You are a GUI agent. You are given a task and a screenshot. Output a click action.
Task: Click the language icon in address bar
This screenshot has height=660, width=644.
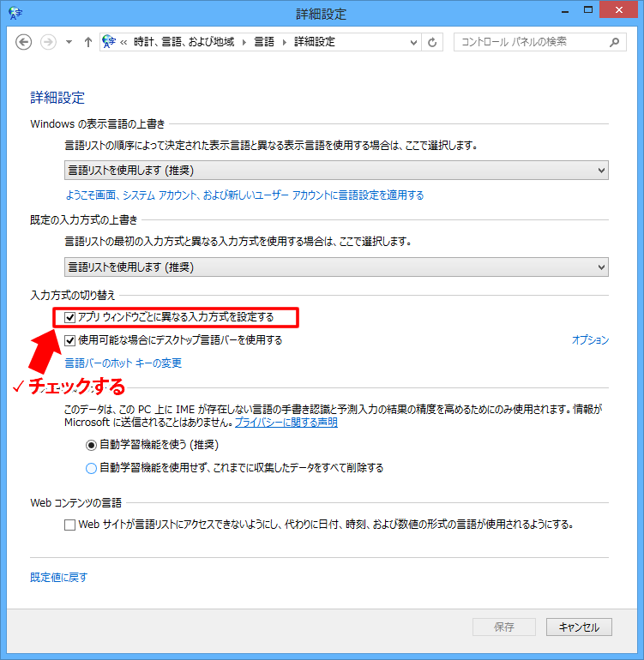click(x=109, y=42)
